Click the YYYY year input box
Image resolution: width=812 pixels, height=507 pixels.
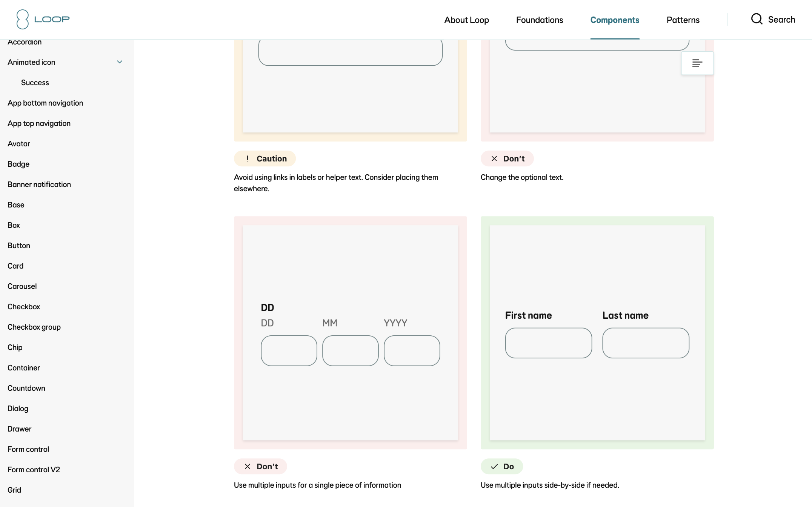412,350
